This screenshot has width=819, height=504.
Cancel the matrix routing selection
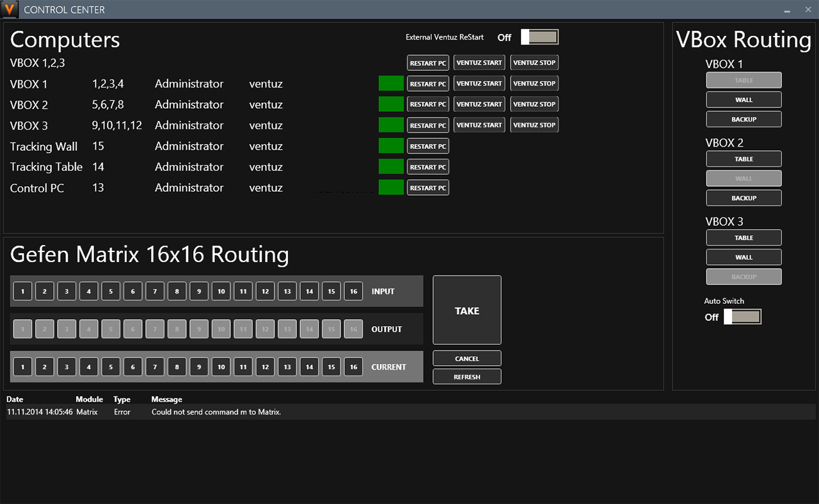pyautogui.click(x=467, y=358)
